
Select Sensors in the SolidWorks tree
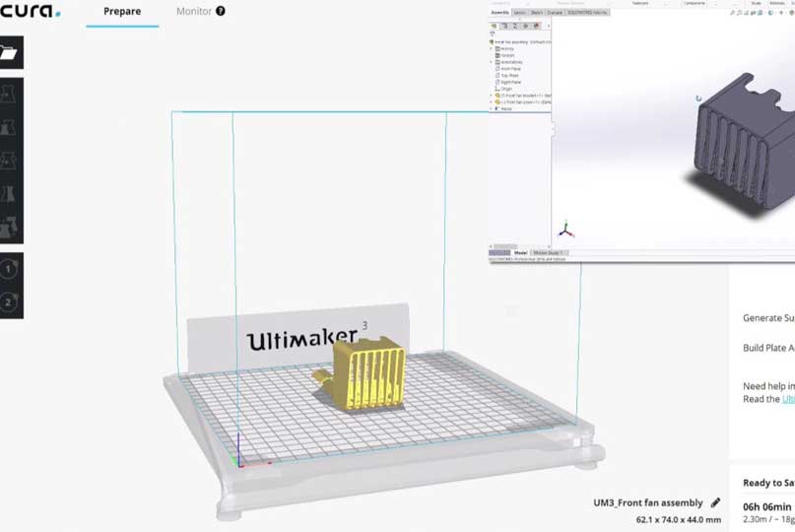click(x=505, y=55)
